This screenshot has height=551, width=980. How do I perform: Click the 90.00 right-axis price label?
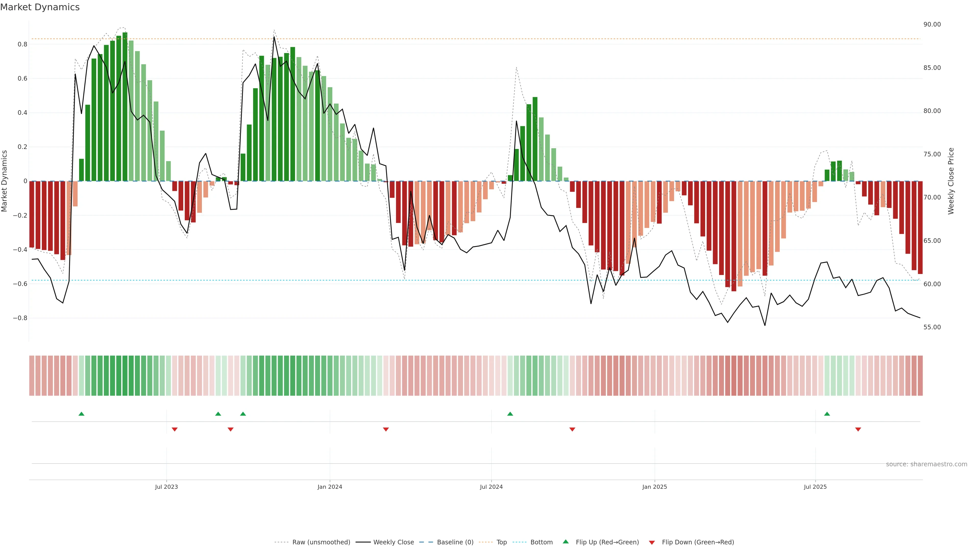[x=932, y=24]
